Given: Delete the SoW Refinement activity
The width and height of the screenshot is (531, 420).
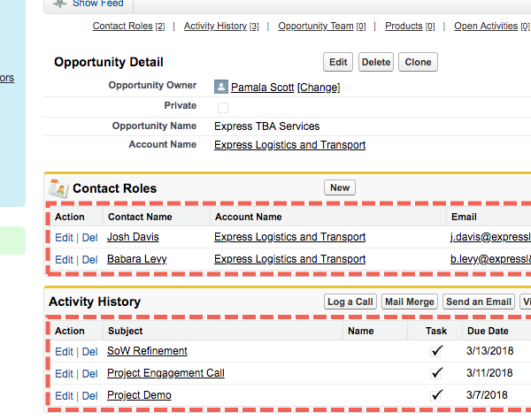Looking at the screenshot, I should pyautogui.click(x=89, y=352).
